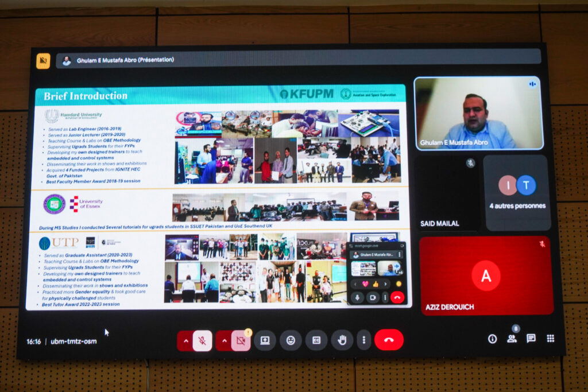
Task: Click the present screen icon
Action: 265,340
